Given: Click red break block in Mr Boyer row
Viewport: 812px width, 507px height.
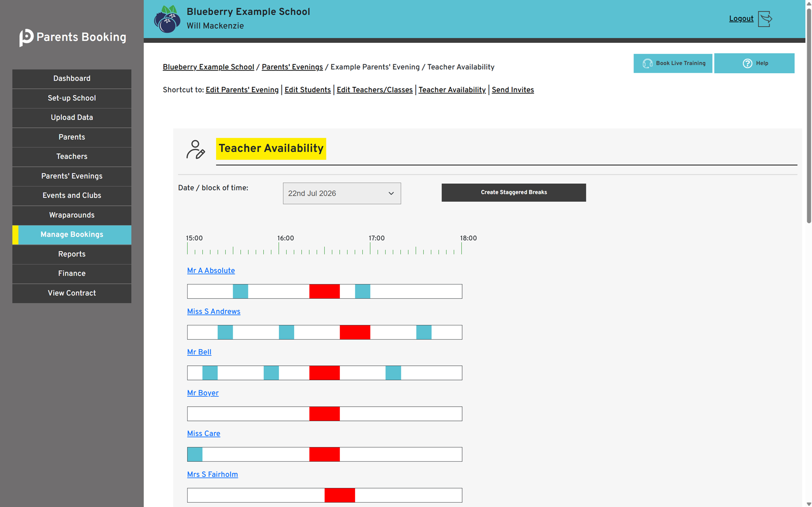Looking at the screenshot, I should point(325,414).
